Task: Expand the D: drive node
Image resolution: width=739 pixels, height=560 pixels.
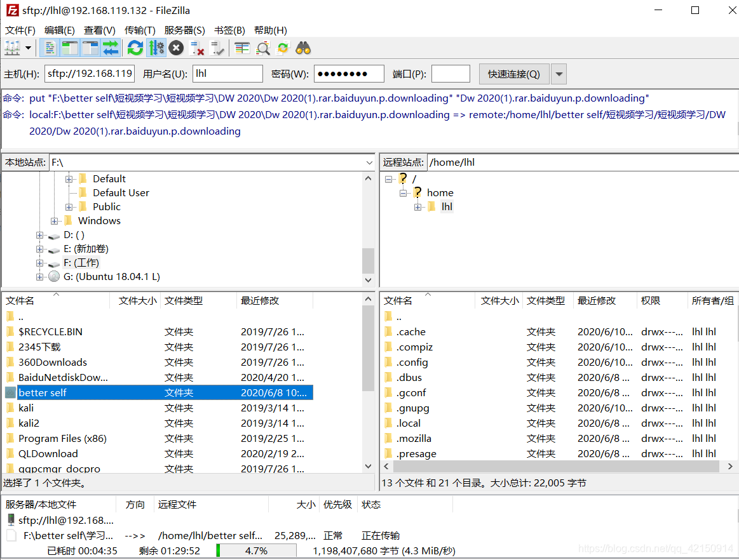Action: pyautogui.click(x=39, y=235)
